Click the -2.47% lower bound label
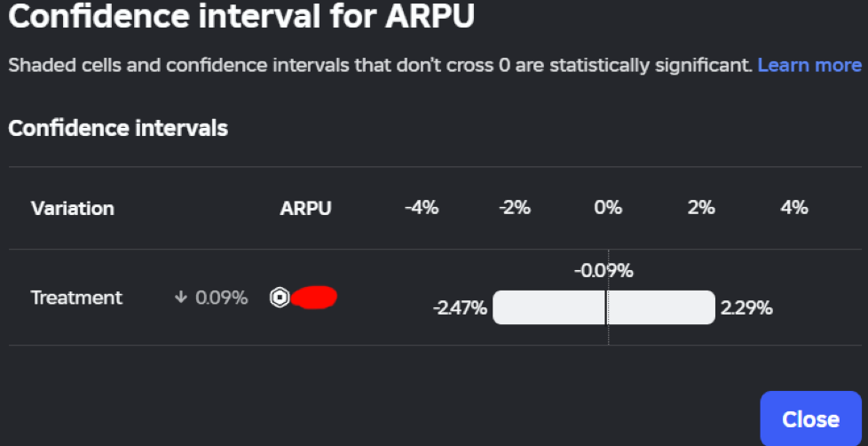This screenshot has width=868, height=446. pos(460,308)
